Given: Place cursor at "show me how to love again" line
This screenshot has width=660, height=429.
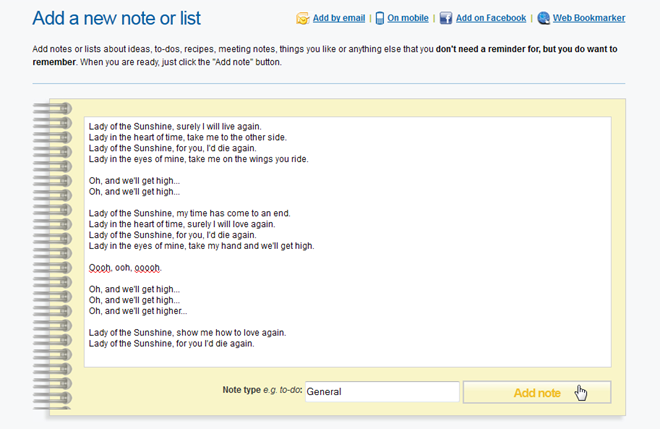Looking at the screenshot, I should tap(187, 333).
